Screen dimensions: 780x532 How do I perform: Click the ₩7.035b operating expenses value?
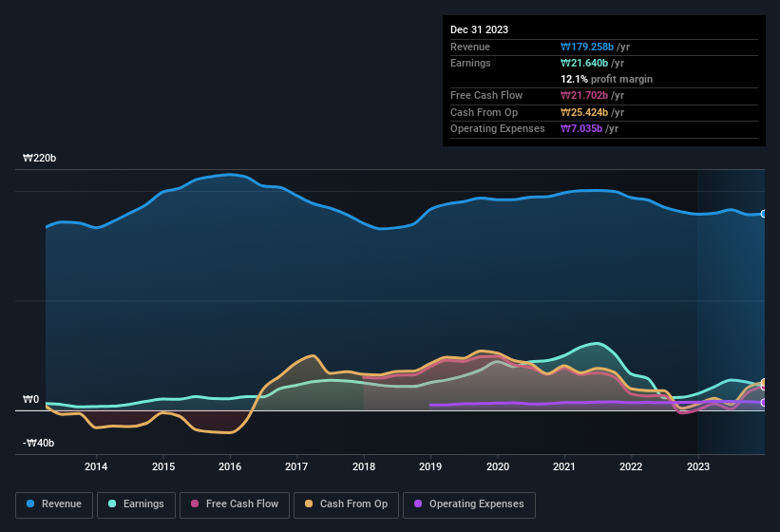pyautogui.click(x=581, y=128)
